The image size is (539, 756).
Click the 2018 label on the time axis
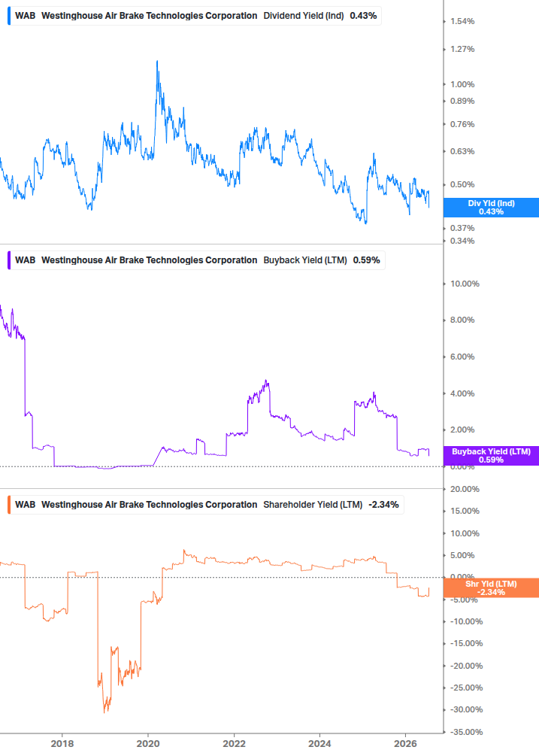coord(62,743)
